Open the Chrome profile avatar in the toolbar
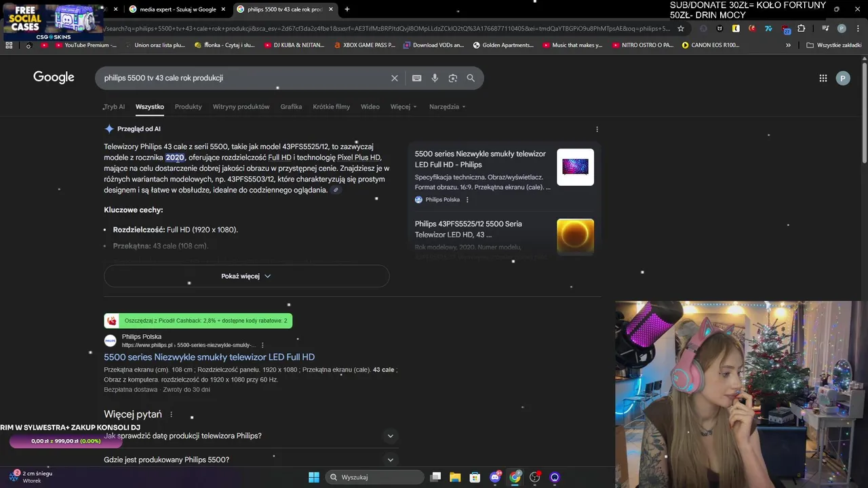The height and width of the screenshot is (488, 868). tap(842, 28)
